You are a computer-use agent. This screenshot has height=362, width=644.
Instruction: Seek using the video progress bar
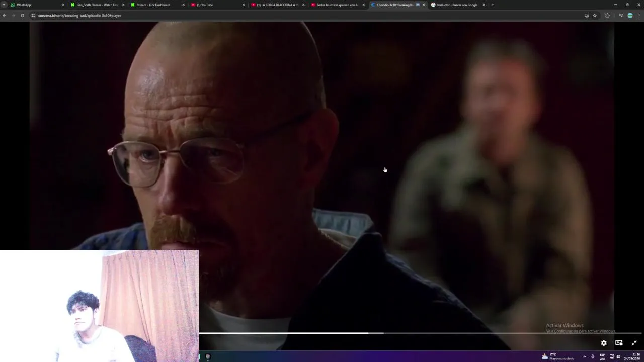coord(420,333)
